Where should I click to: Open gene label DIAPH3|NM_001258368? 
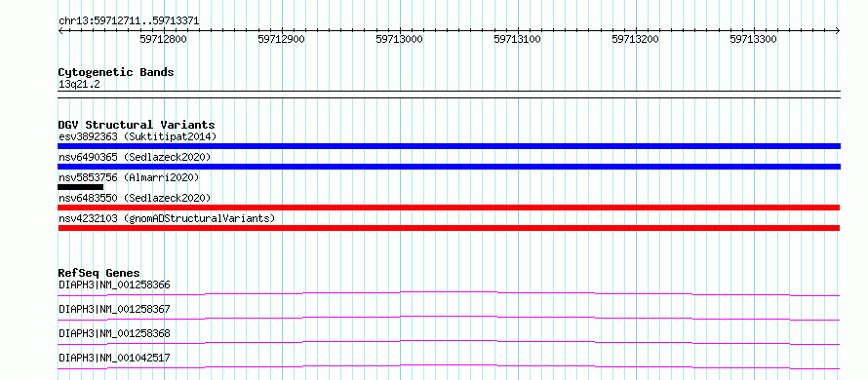point(114,333)
